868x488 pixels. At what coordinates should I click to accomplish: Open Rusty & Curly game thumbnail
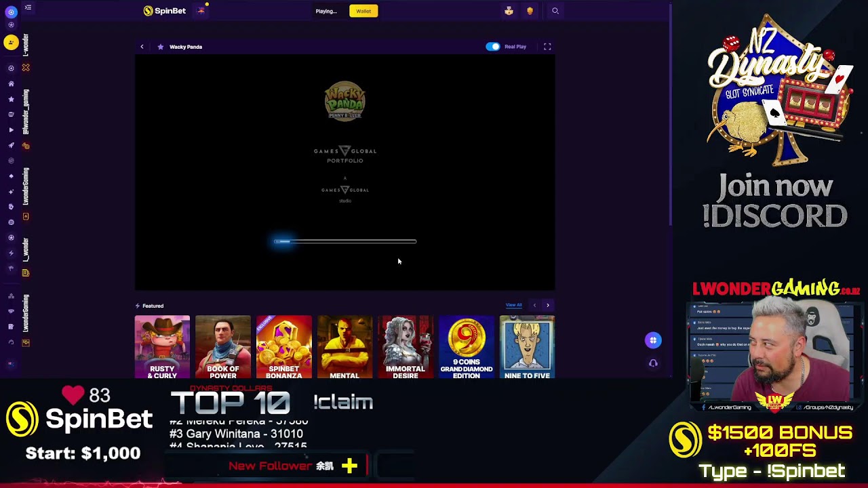point(162,347)
